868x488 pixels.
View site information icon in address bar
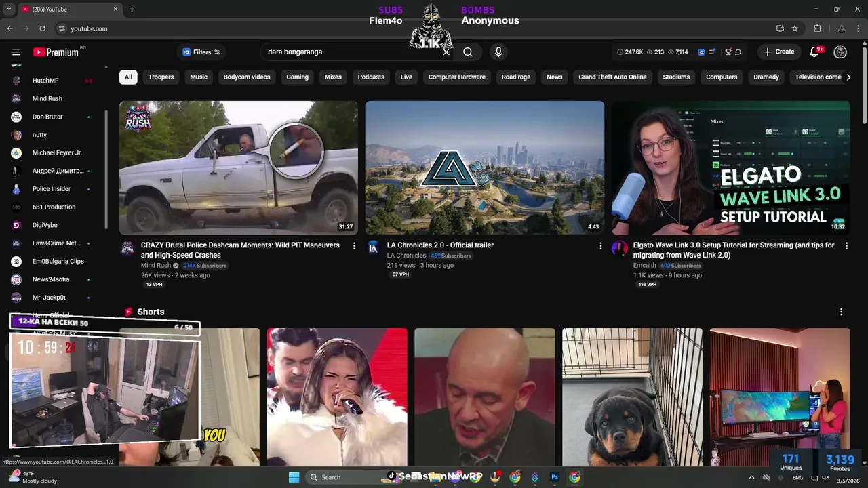(62, 28)
